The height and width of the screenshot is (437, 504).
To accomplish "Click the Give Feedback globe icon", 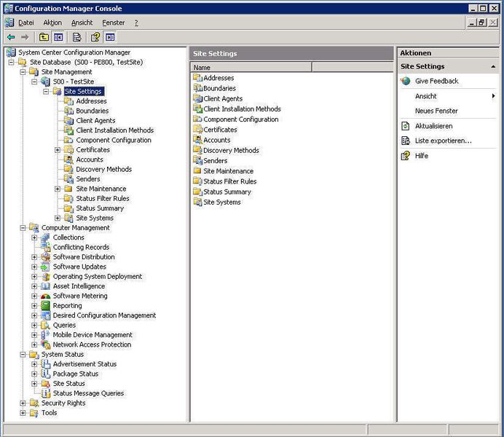I will point(406,81).
